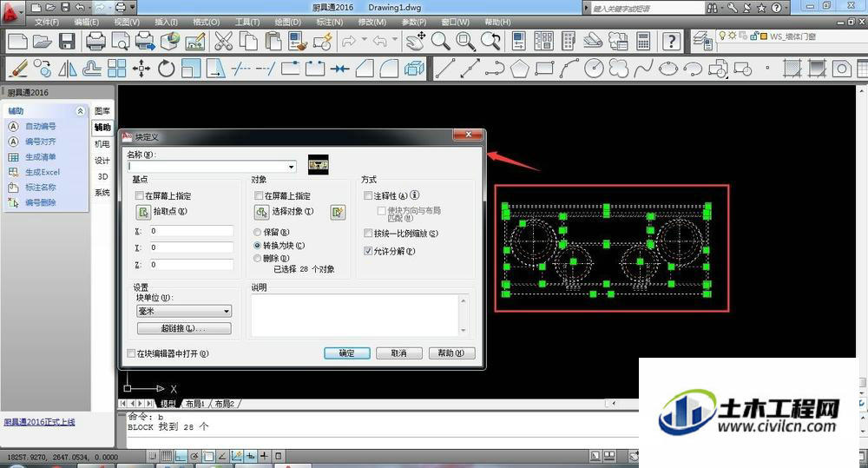Enable the 注释性 checkbox
This screenshot has width=868, height=468.
click(x=368, y=195)
